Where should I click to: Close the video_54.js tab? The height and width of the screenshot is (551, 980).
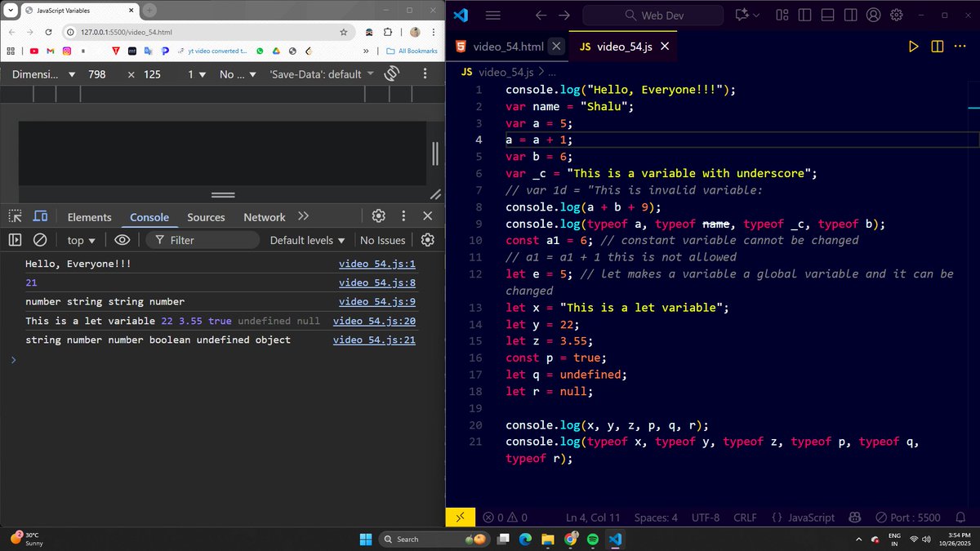pos(665,47)
